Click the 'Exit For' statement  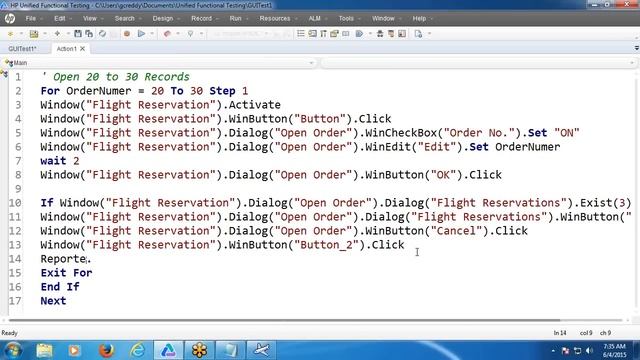pos(66,273)
